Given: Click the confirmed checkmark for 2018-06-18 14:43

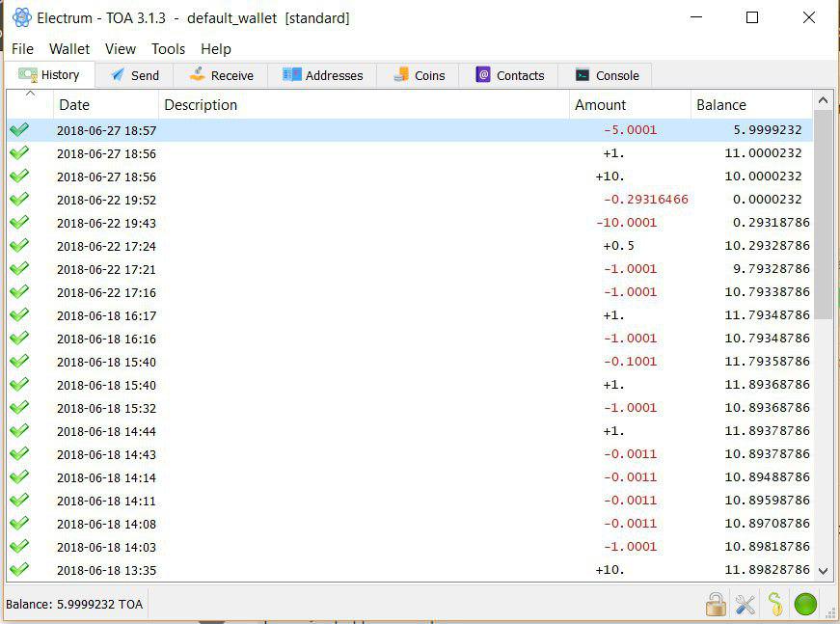Looking at the screenshot, I should pyautogui.click(x=19, y=453).
